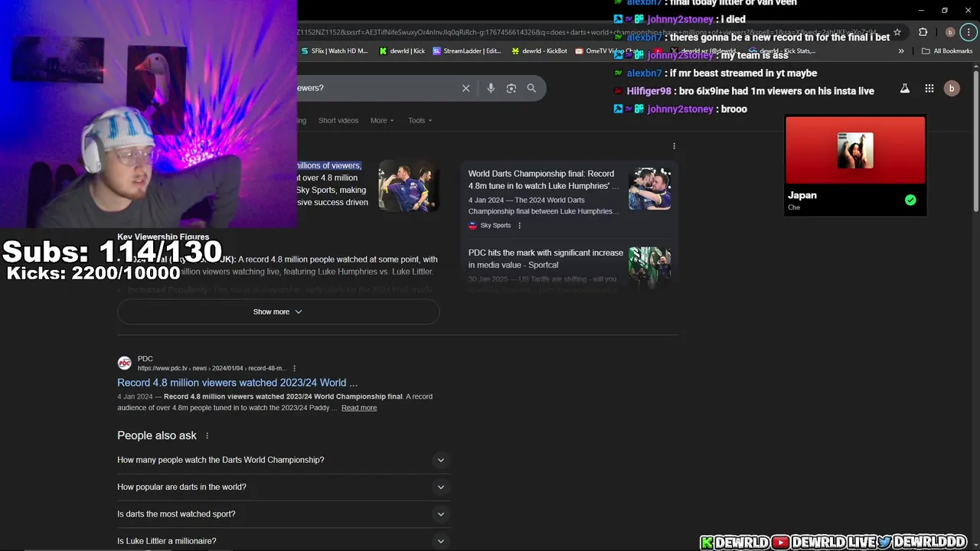Expand 'How popular are darts in the world?'
The image size is (980, 551).
(x=282, y=487)
